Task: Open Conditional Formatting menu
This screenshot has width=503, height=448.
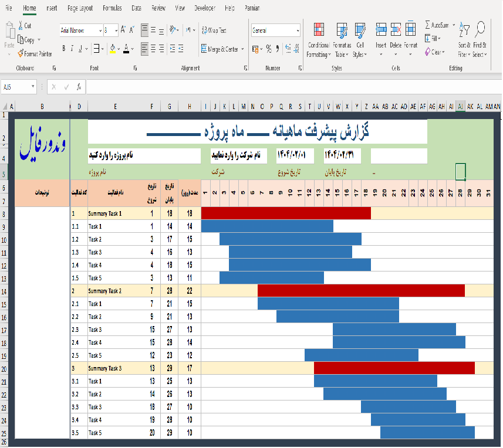Action: tap(318, 40)
